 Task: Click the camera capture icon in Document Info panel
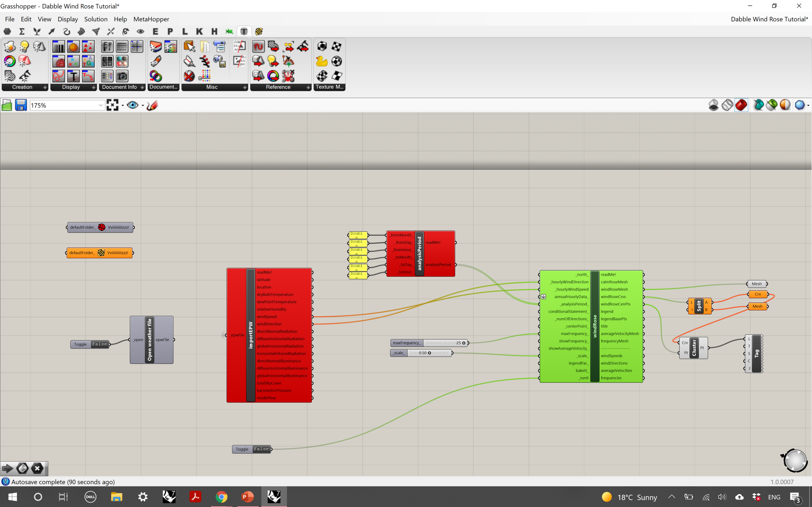point(122,76)
